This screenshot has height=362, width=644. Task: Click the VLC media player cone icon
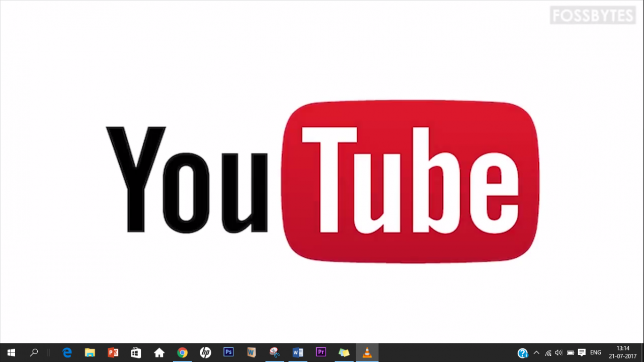(367, 352)
